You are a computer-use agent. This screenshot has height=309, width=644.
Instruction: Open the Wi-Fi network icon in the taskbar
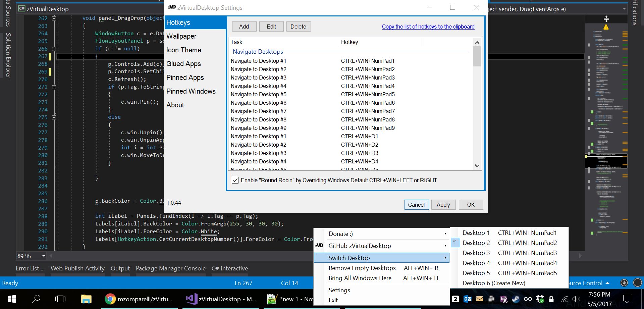565,299
